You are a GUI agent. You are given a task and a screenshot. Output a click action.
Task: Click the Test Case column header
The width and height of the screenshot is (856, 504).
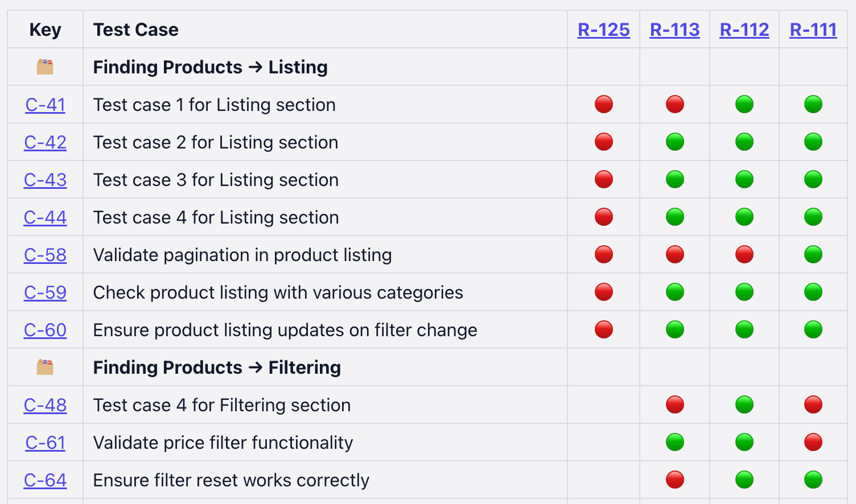[x=136, y=30]
